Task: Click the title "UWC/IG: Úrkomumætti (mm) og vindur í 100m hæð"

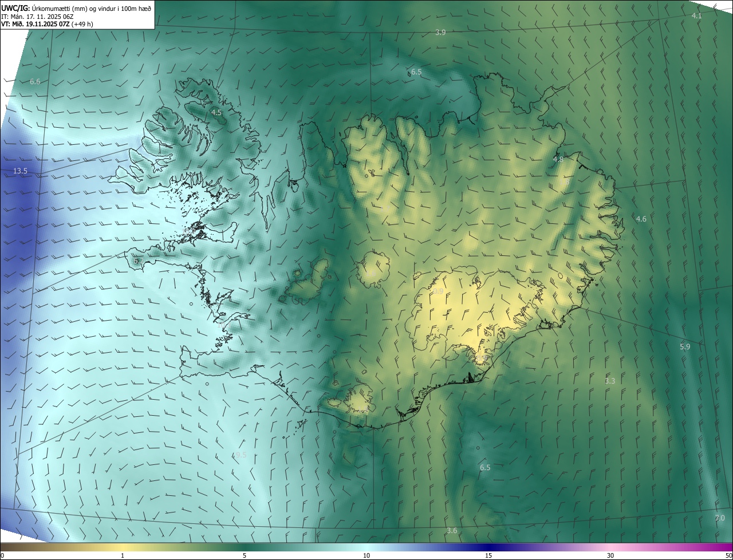Action: (76, 8)
